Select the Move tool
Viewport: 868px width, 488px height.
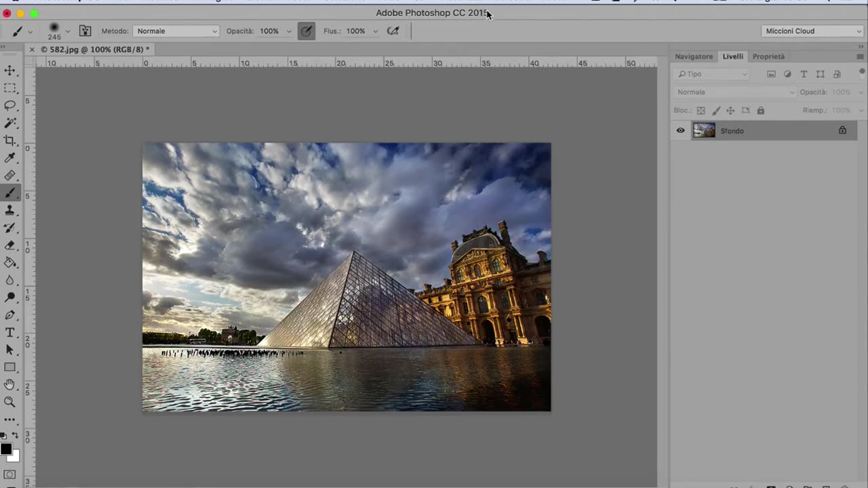(10, 70)
